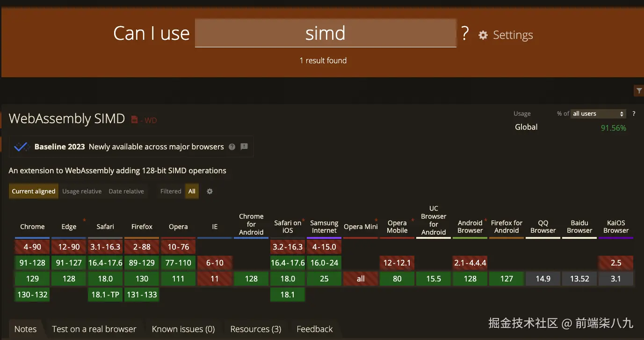644x340 pixels.
Task: Switch to Usage relative view
Action: (82, 191)
